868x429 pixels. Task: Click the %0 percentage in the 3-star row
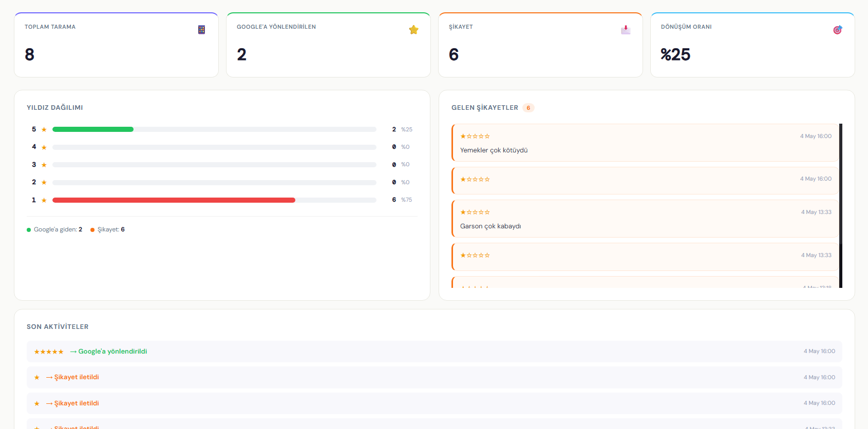pyautogui.click(x=405, y=165)
